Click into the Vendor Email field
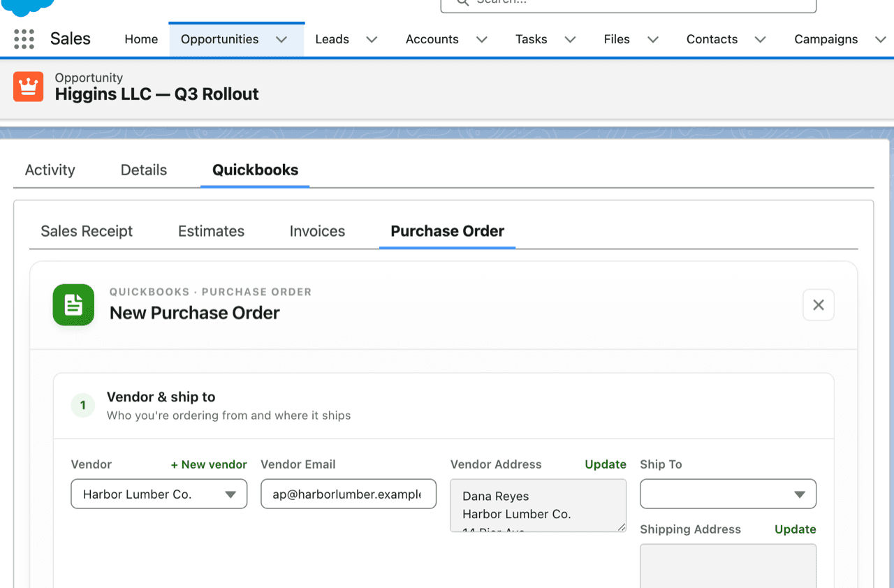 [x=349, y=494]
